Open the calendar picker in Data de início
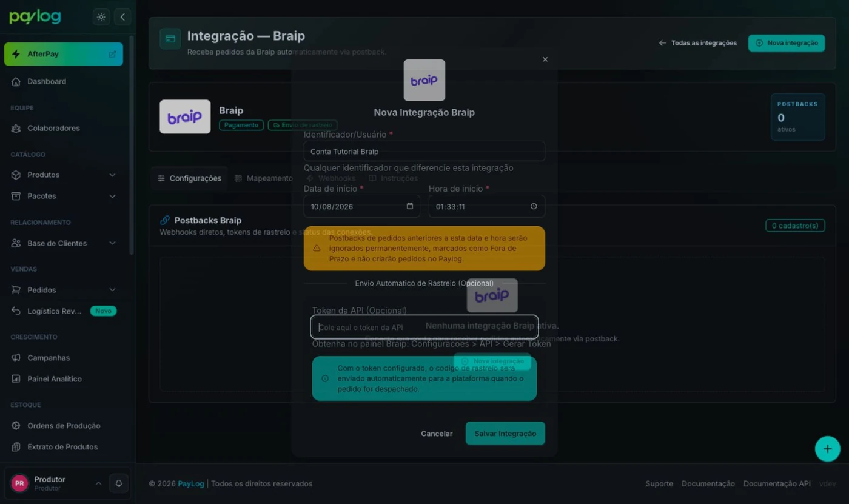This screenshot has height=504, width=849. (410, 206)
